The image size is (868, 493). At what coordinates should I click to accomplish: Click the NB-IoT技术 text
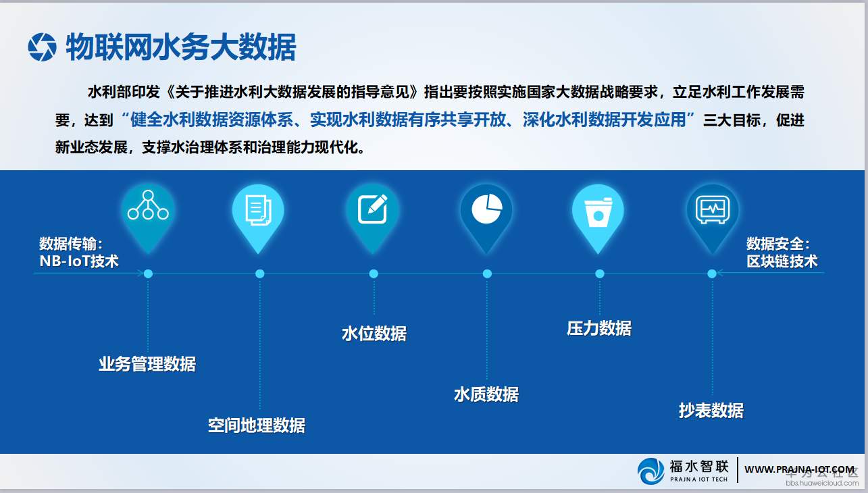(79, 261)
